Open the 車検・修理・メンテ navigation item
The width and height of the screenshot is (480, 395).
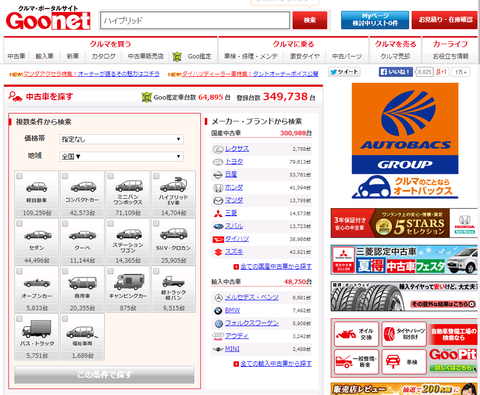[x=251, y=56]
